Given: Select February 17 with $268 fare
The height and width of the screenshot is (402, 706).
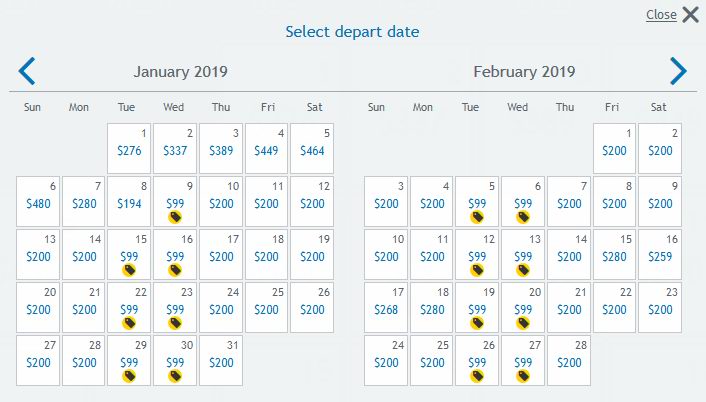Looking at the screenshot, I should point(386,308).
